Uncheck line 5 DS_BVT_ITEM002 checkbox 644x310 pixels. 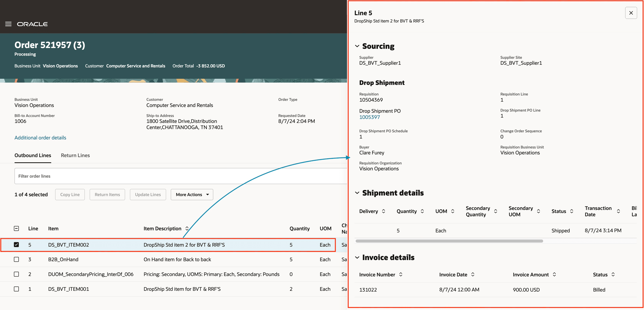pyautogui.click(x=16, y=244)
